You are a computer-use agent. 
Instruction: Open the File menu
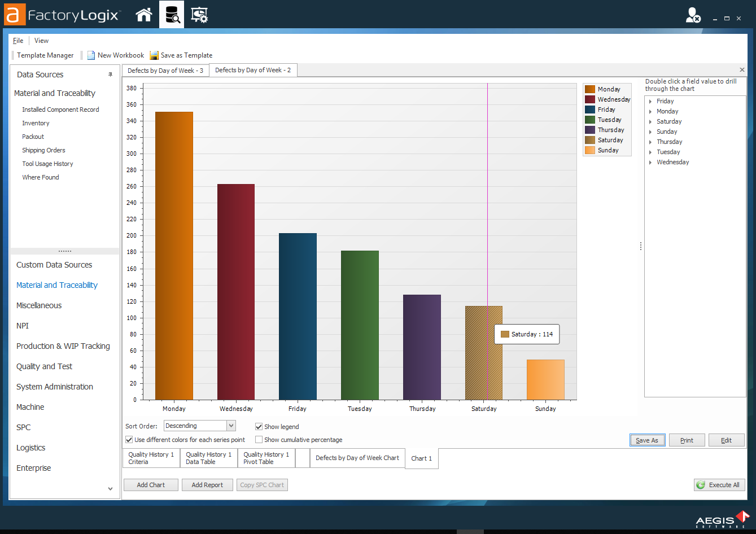click(18, 41)
